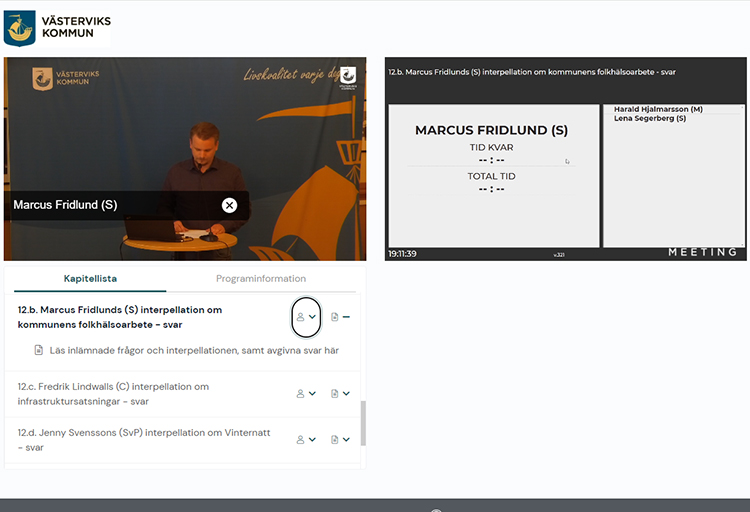Select chapter 12.b Marcus Fridlunds interpellation

click(x=120, y=317)
